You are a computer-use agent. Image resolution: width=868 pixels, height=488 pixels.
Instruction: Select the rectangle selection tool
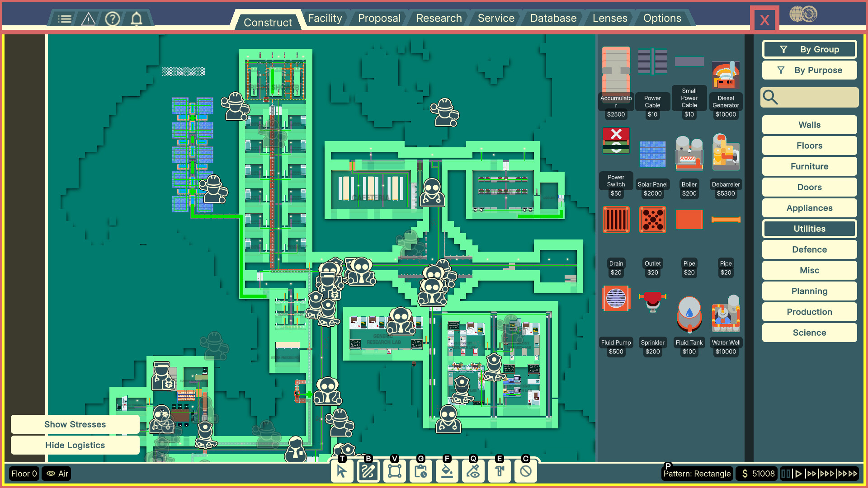click(395, 471)
